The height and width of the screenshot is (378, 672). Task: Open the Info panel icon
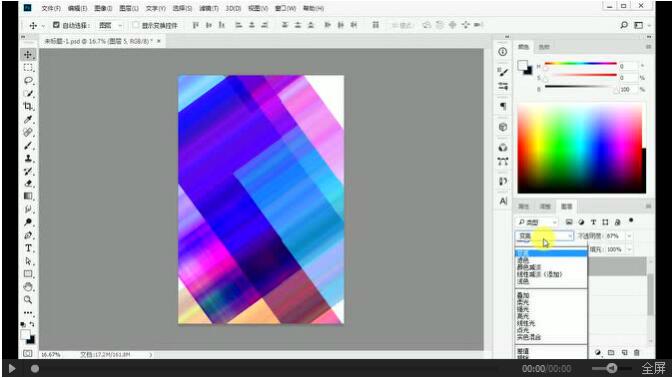coord(503,52)
